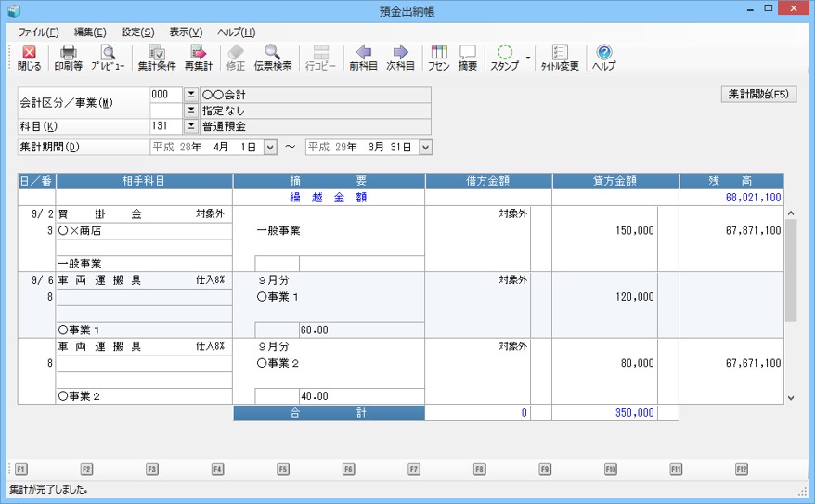
Task: Open the 科目 131 dropdown arrow
Action: [x=190, y=126]
